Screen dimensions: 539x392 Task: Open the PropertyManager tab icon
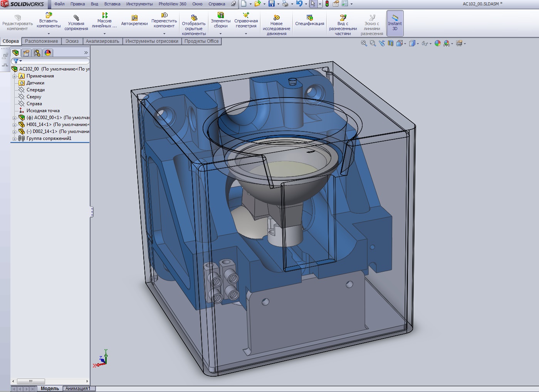tap(26, 53)
